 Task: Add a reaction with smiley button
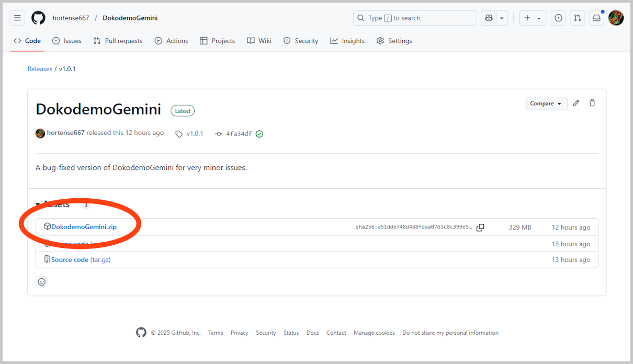coord(42,282)
